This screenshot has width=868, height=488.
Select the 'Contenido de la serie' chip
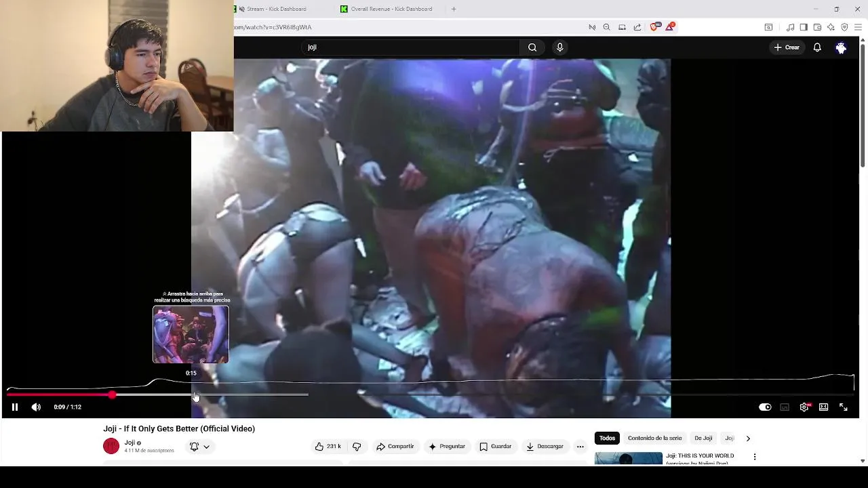[654, 439]
